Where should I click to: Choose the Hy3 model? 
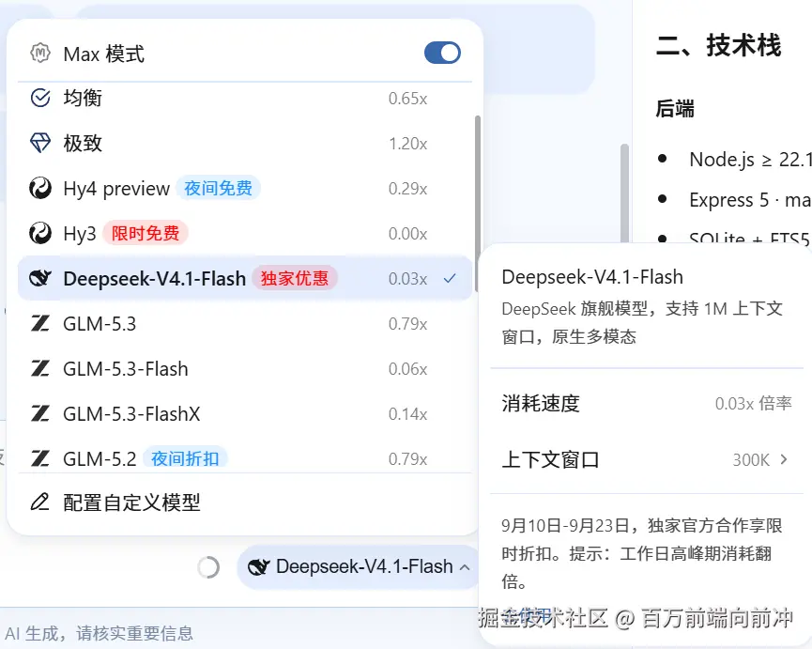(245, 233)
